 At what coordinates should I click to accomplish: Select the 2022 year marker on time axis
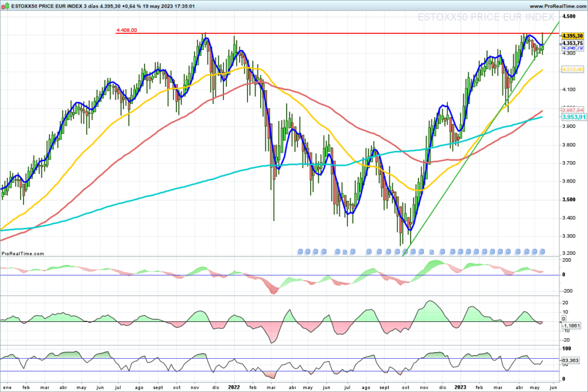coord(234,387)
